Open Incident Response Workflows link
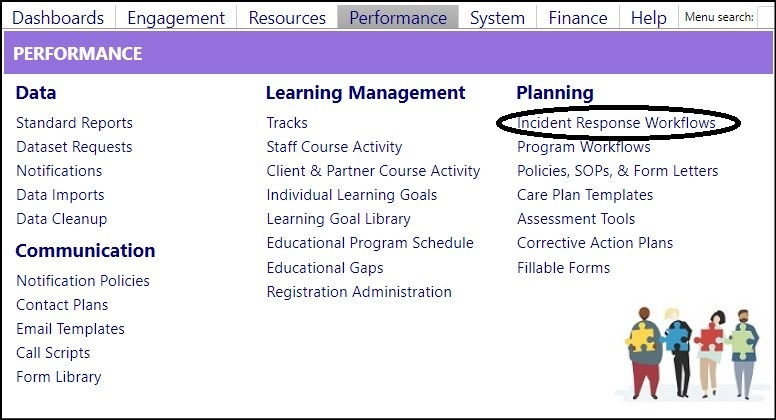This screenshot has height=420, width=776. click(616, 123)
